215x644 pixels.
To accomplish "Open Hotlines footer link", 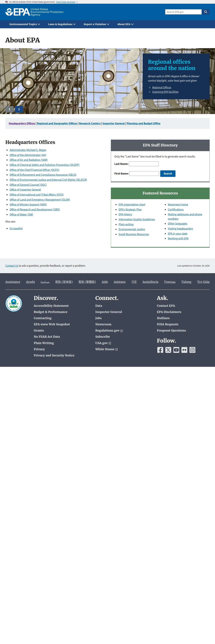I will 163,318.
